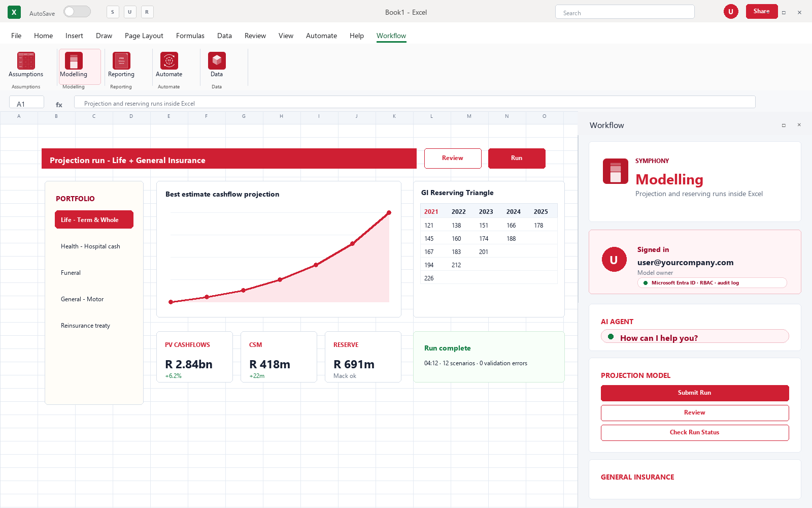Click triangle cell value 201
The width and height of the screenshot is (812, 508).
[x=484, y=252]
